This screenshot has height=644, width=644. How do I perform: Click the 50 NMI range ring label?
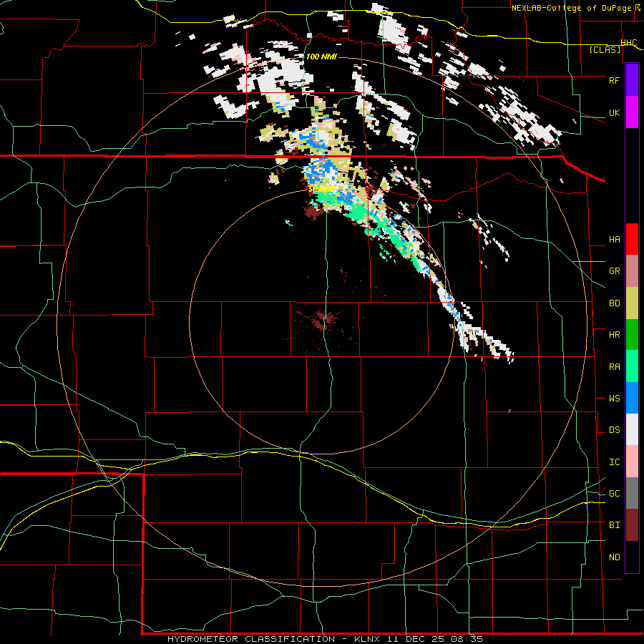tap(321, 189)
